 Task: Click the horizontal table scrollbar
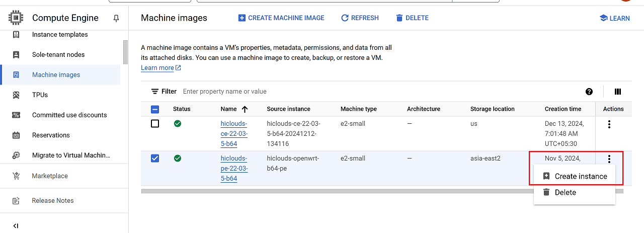point(382,191)
